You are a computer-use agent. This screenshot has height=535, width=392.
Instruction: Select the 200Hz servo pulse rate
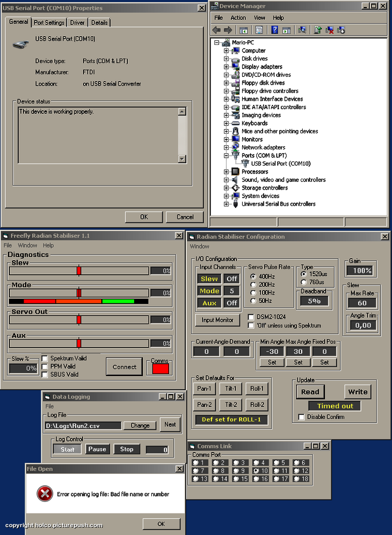[253, 285]
